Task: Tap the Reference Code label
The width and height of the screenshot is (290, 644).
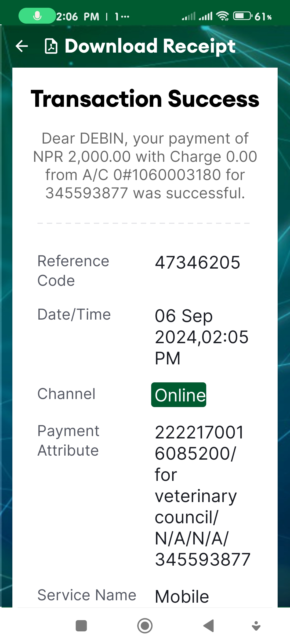Action: click(x=73, y=271)
